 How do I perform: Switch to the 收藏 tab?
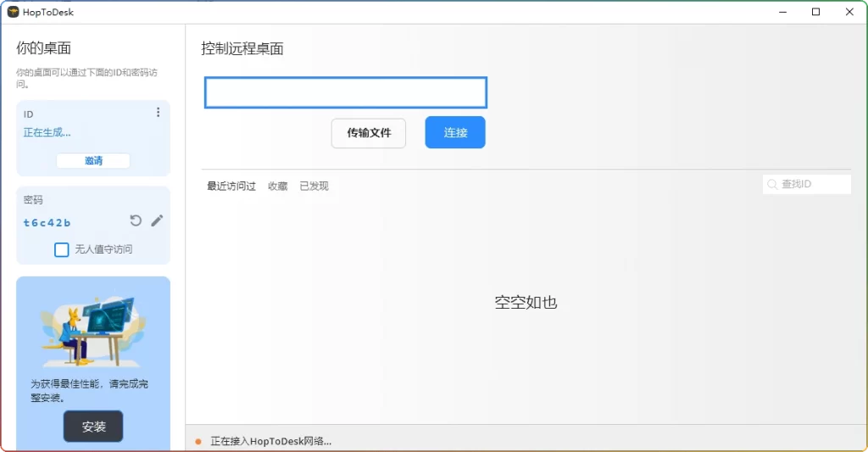point(278,186)
